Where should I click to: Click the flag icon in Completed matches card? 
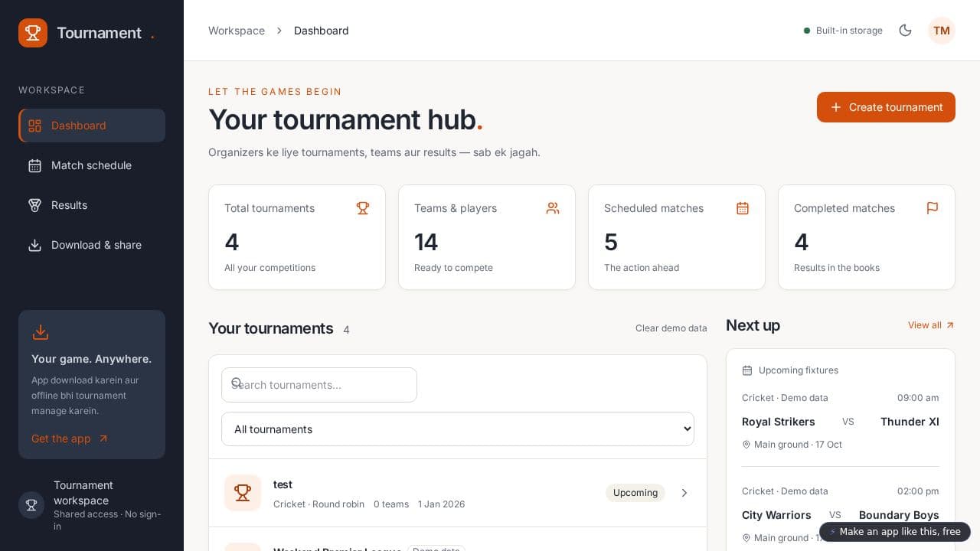click(933, 208)
